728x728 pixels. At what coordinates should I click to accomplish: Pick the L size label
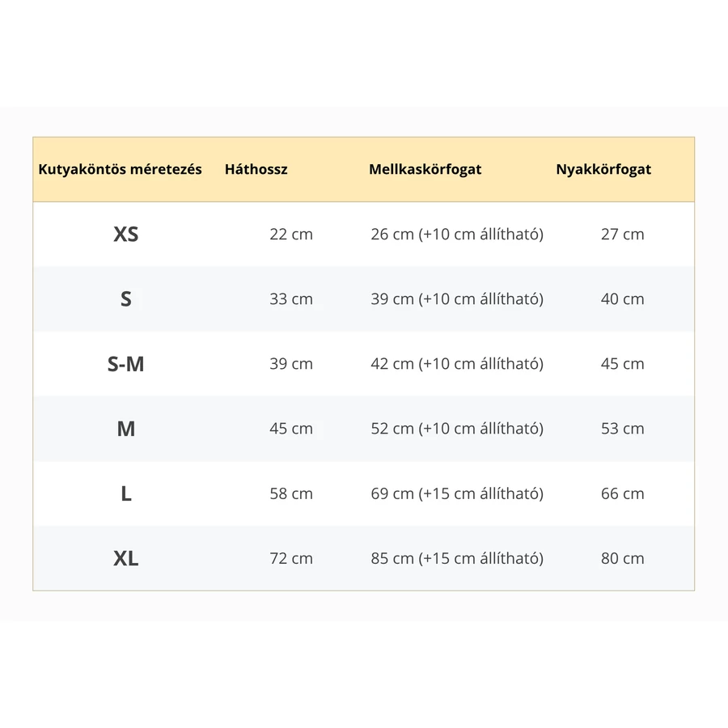tap(126, 493)
